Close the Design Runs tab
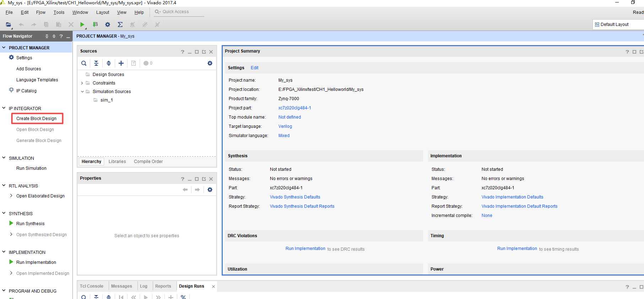 [x=213, y=287]
